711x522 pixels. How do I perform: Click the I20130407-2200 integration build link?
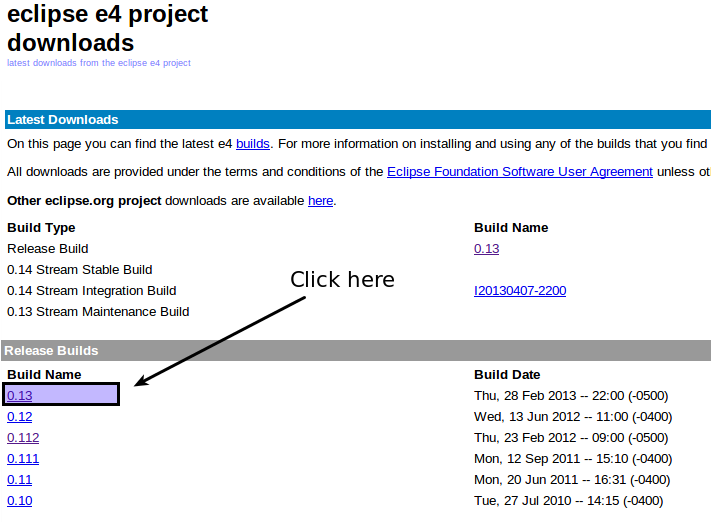(x=520, y=291)
